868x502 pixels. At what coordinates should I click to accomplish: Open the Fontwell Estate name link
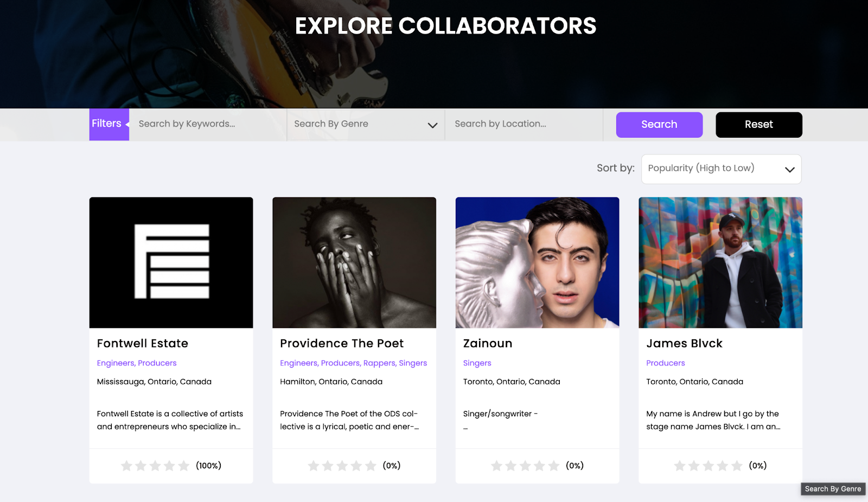[x=143, y=343]
